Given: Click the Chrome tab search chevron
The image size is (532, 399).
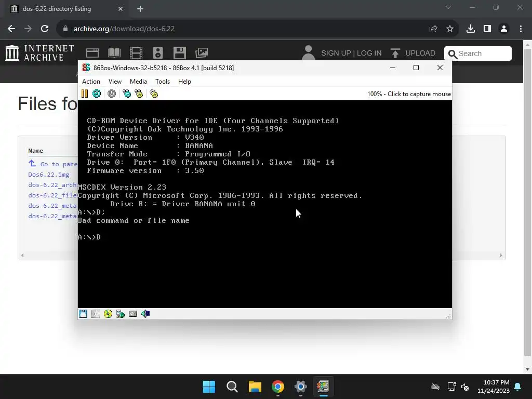Looking at the screenshot, I should click(448, 7).
